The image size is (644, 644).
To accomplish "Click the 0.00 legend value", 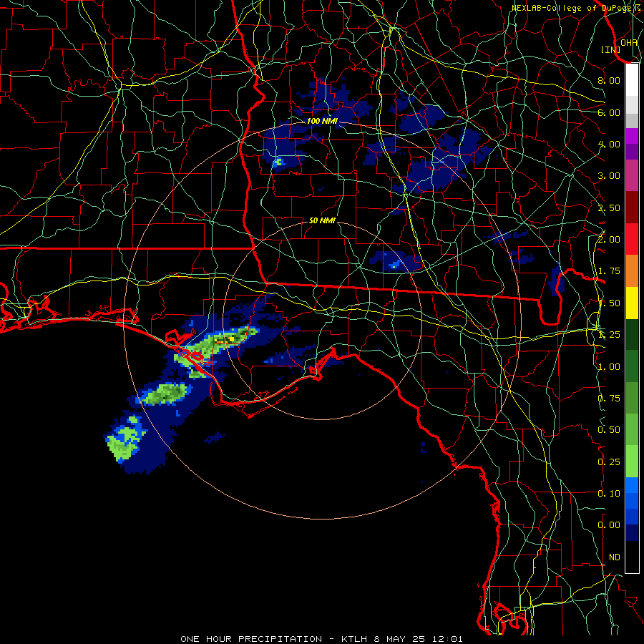I will click(609, 525).
